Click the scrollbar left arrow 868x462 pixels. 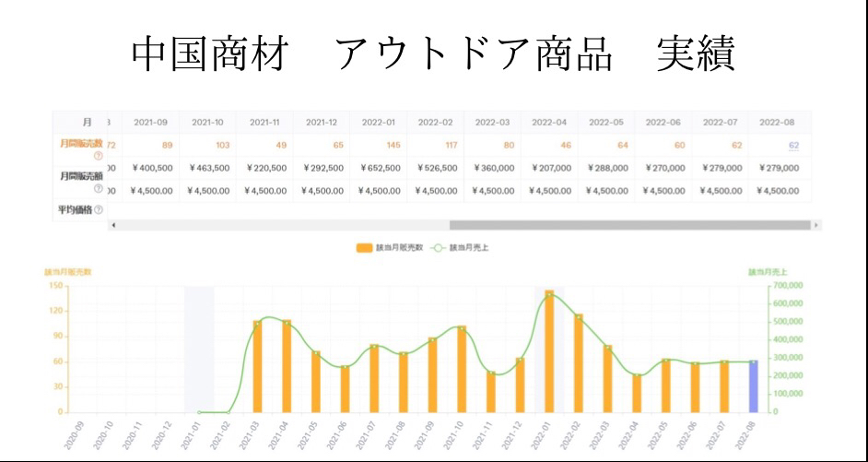click(x=113, y=225)
